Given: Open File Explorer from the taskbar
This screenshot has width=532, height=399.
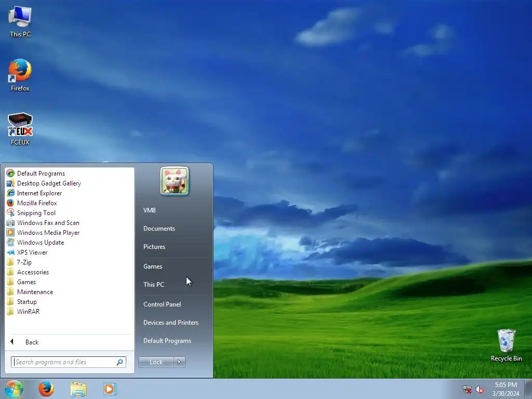Looking at the screenshot, I should tap(78, 389).
